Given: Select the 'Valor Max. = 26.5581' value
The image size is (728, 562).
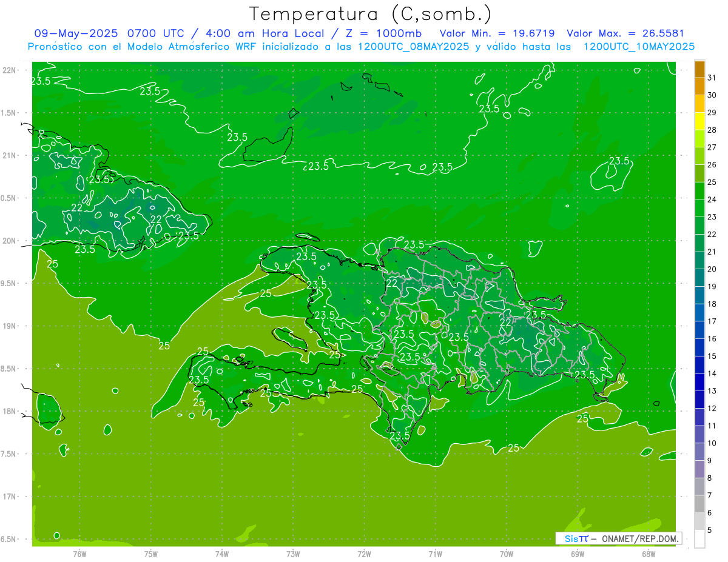Looking at the screenshot, I should click(x=625, y=33).
